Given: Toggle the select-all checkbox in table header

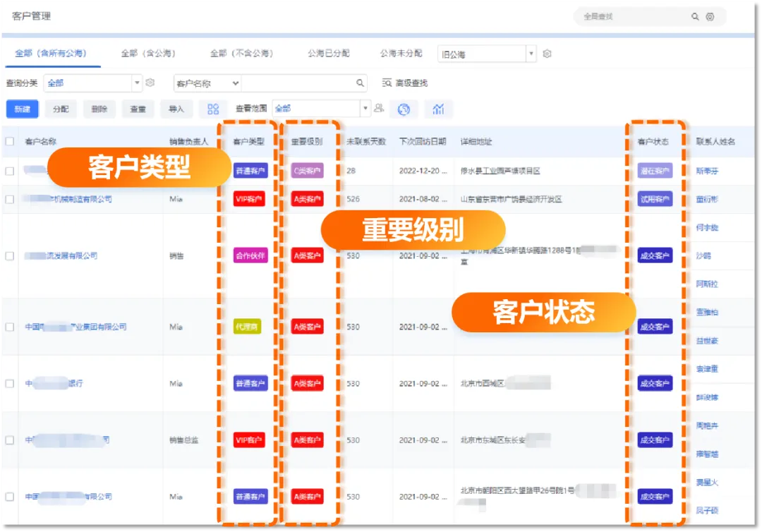Looking at the screenshot, I should pyautogui.click(x=10, y=142).
